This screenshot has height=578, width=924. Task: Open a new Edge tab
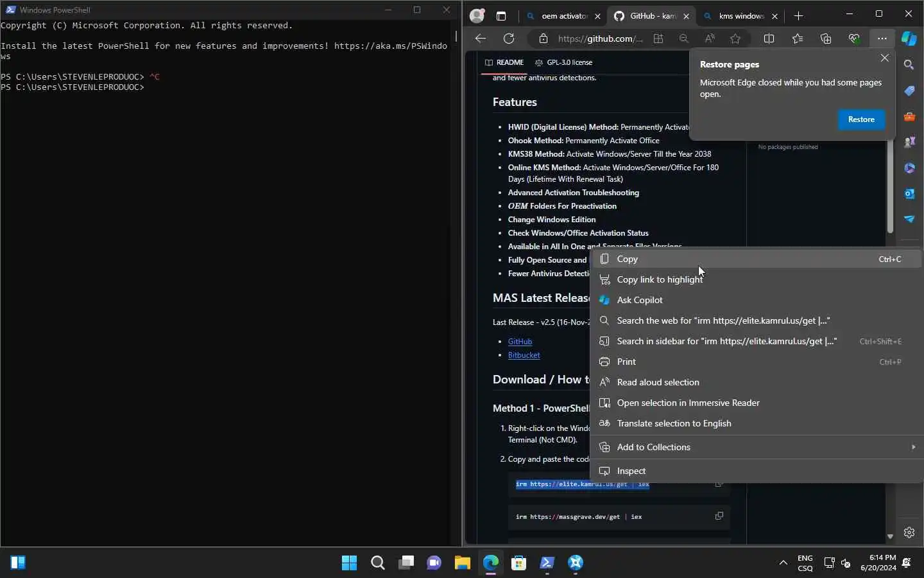[798, 16]
